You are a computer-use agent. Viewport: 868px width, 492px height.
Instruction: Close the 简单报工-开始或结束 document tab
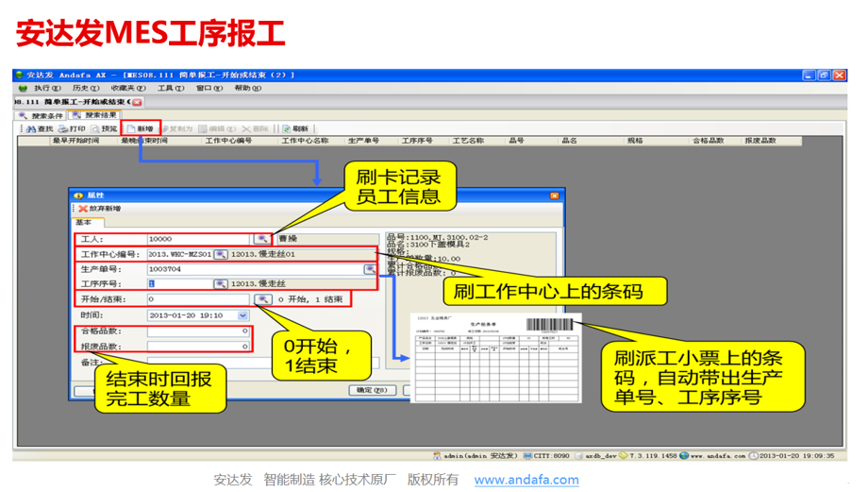coord(137,102)
